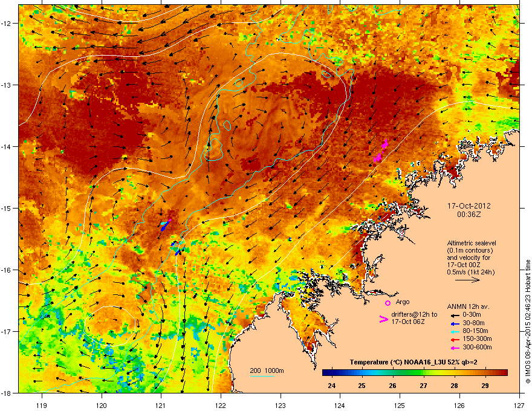Click the longitude axis label 123
Image resolution: width=532 pixels, height=411 pixels.
point(281,405)
